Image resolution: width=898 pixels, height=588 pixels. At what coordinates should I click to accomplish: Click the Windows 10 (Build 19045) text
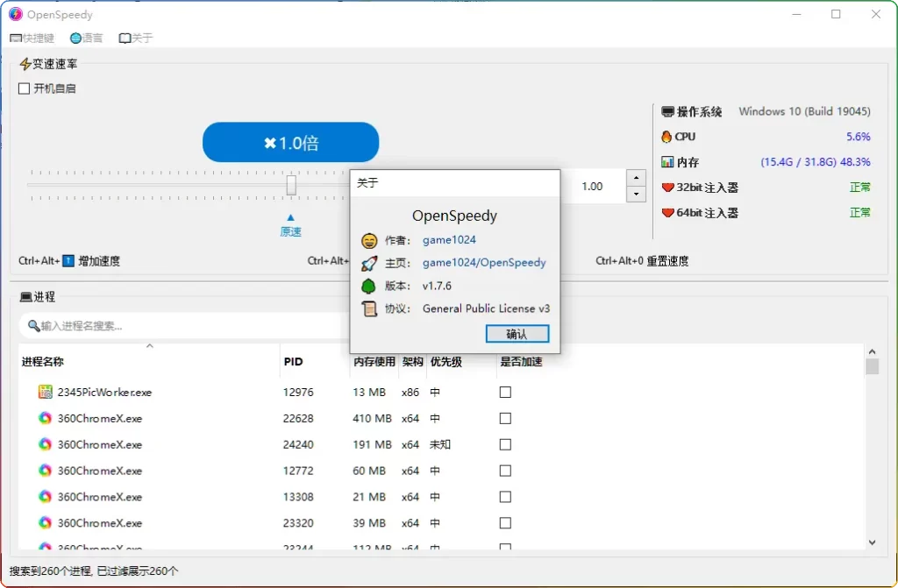tap(805, 111)
